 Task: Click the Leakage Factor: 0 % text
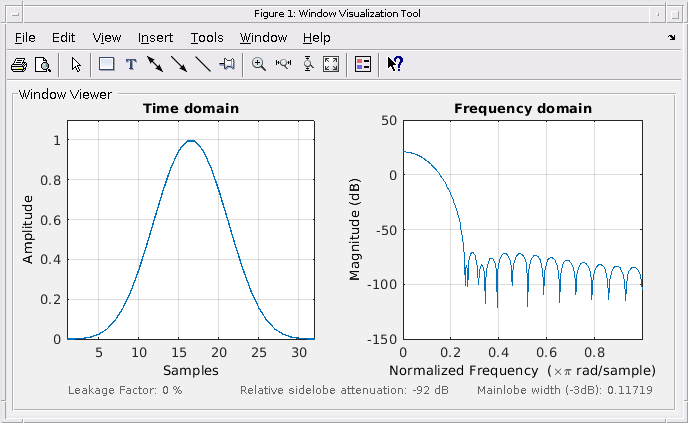click(x=125, y=390)
